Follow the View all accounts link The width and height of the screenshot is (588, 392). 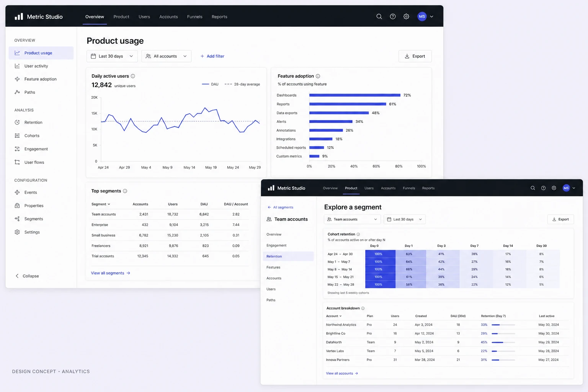[342, 373]
